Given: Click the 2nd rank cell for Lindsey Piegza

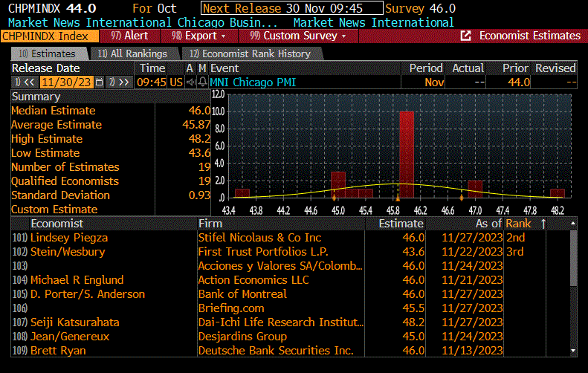Looking at the screenshot, I should (x=516, y=238).
